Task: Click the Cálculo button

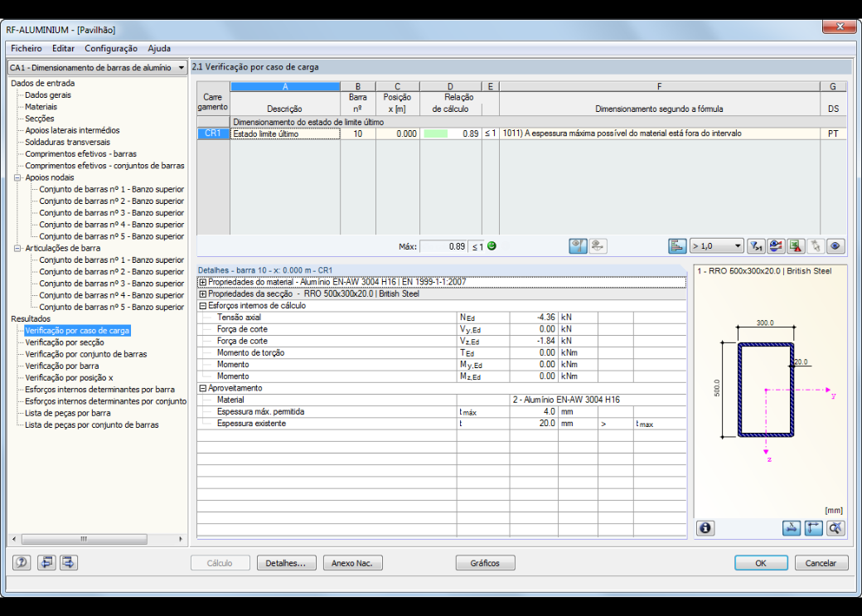Action: pyautogui.click(x=220, y=563)
